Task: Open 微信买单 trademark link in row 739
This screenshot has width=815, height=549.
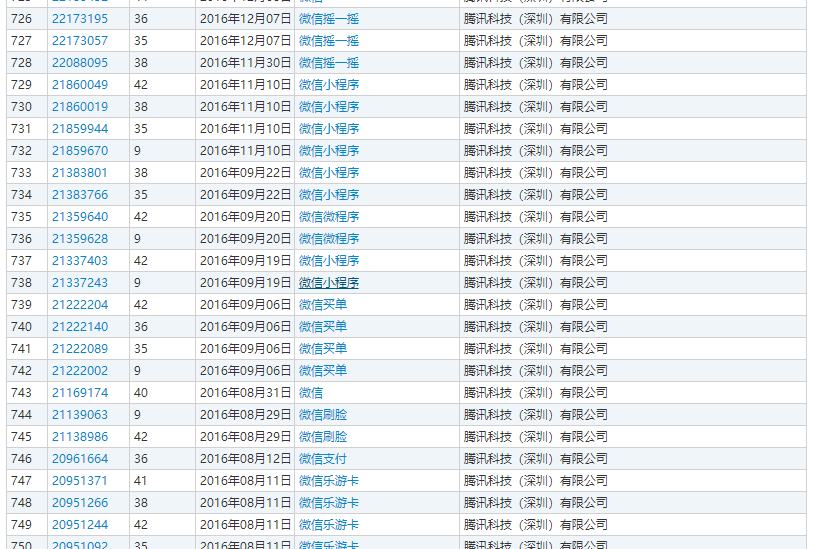Action: point(323,305)
